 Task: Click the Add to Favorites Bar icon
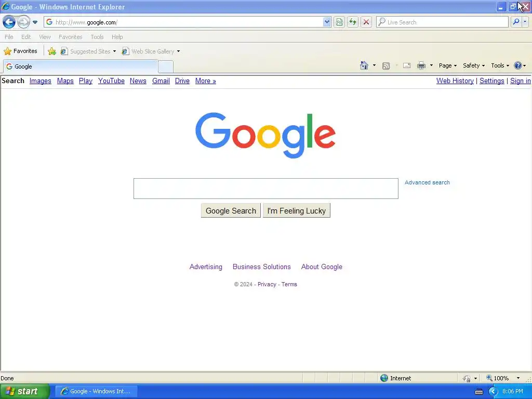[52, 51]
